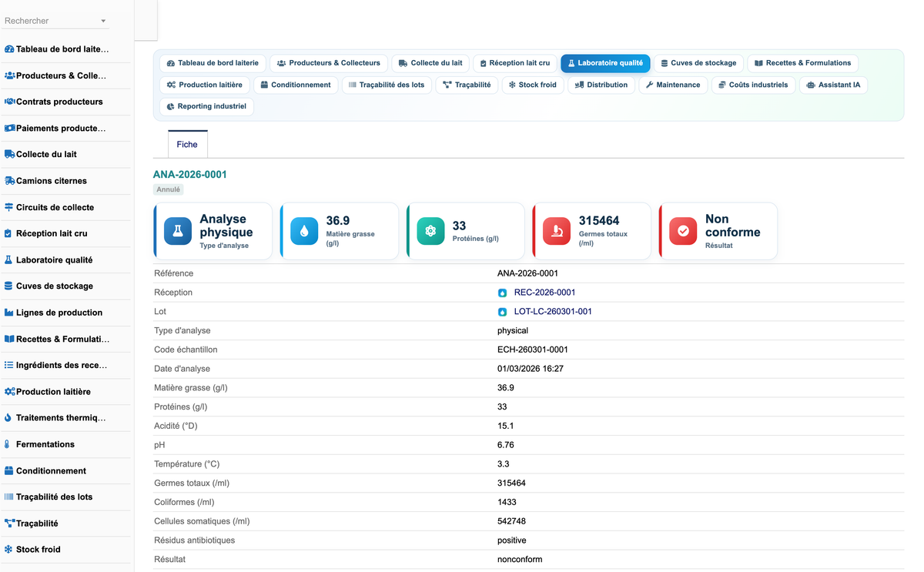
Task: Click the Résidus antibiotiques value positive
Action: pyautogui.click(x=512, y=540)
